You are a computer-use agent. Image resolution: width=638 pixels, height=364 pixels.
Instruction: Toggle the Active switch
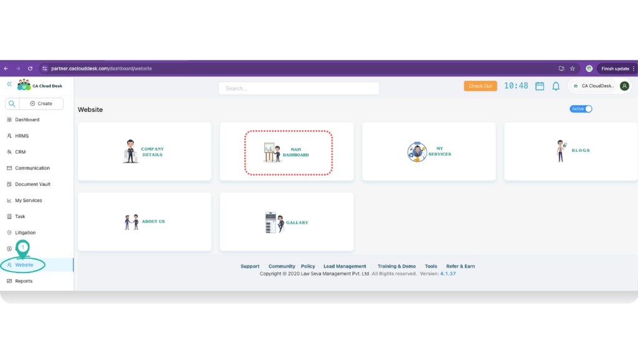pos(581,108)
